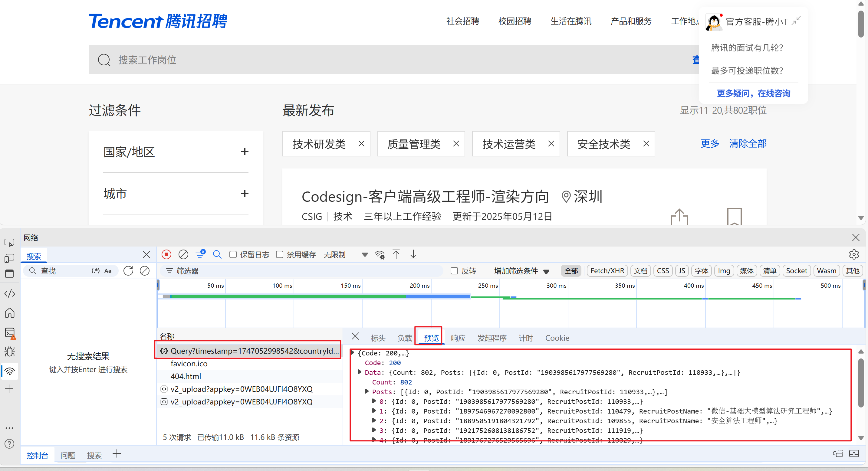Open the Sources bug icon
The width and height of the screenshot is (868, 471).
click(9, 352)
